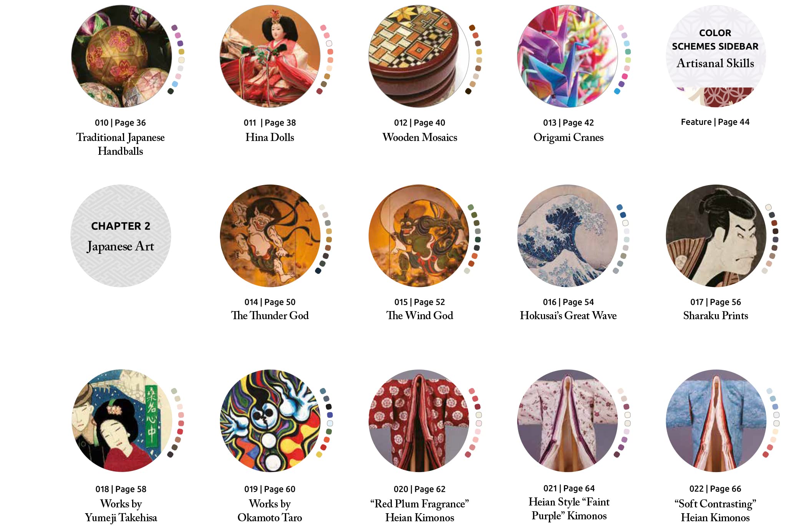
Task: Select Hokusai's Great Wave image
Action: point(567,236)
